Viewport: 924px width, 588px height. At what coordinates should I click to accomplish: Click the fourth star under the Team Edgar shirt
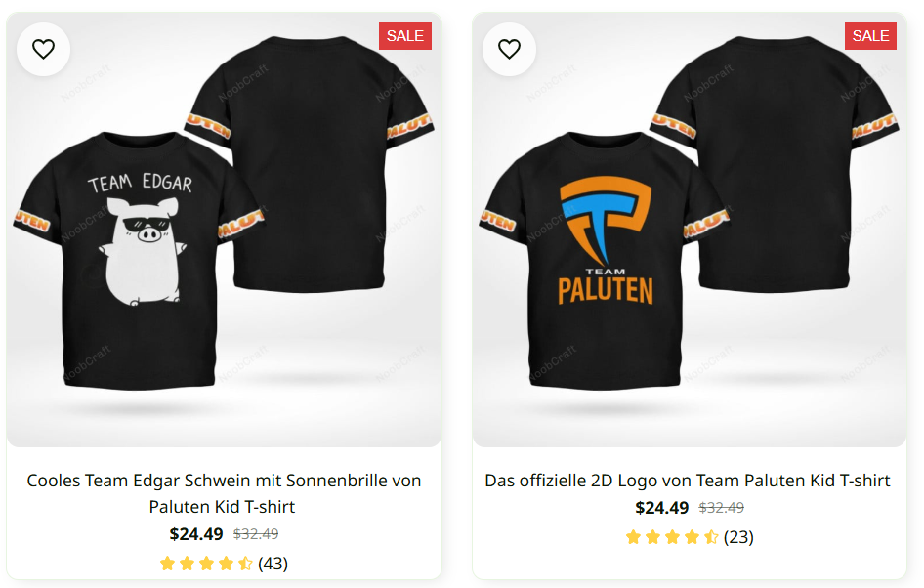(x=225, y=564)
